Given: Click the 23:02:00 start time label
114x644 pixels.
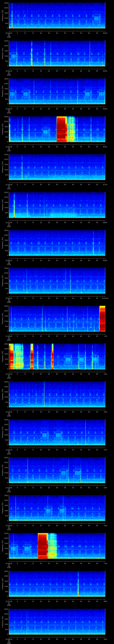Looking at the screenshot, I should (9, 412).
